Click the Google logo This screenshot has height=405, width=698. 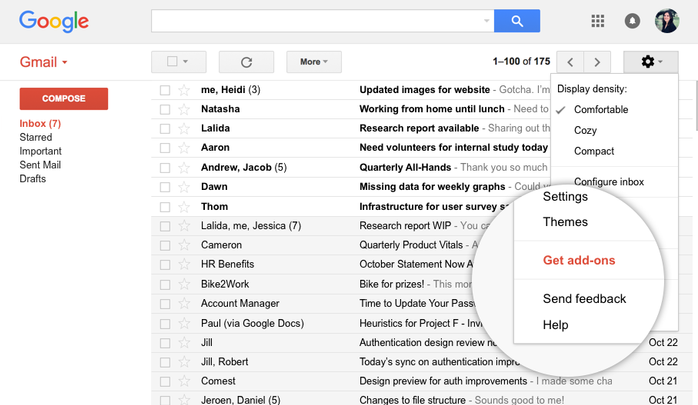pos(54,21)
